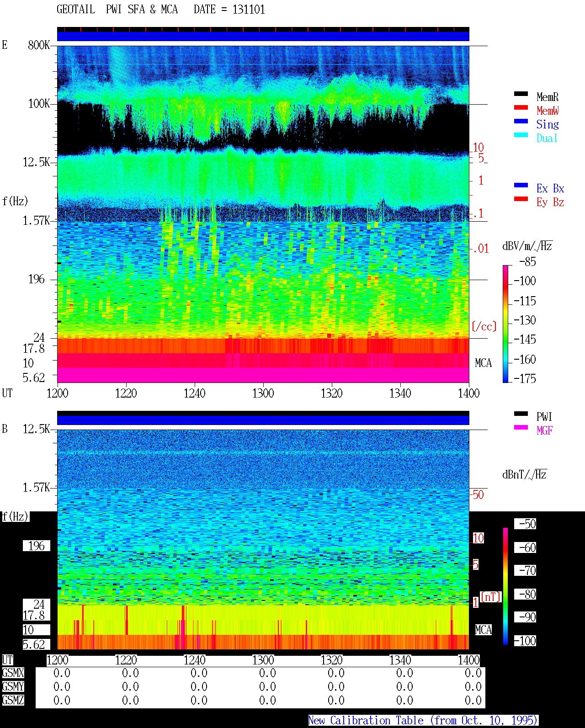The image size is (585, 728).
Task: Click the black PWI legend swatch
Action: [521, 414]
